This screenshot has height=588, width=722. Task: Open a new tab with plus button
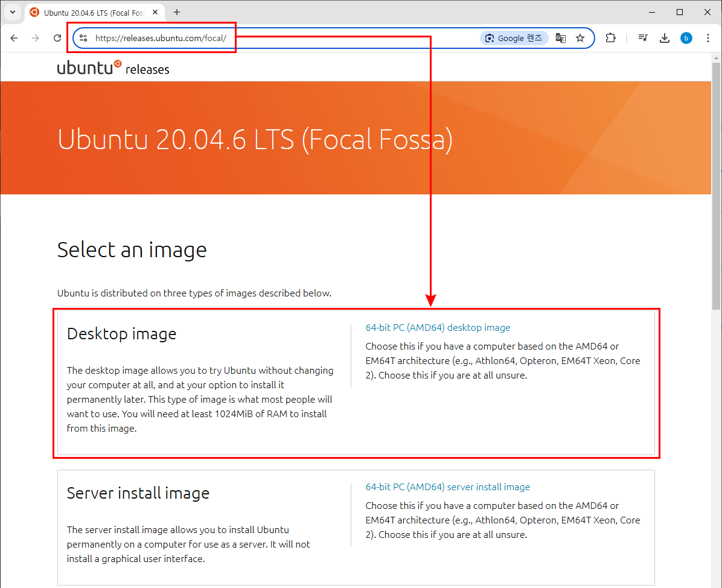tap(177, 13)
